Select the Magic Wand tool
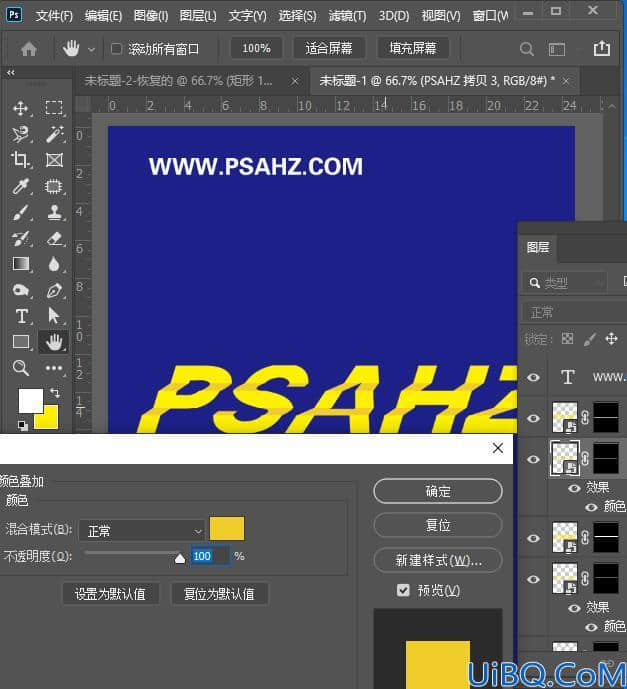This screenshot has width=627, height=689. coord(54,134)
